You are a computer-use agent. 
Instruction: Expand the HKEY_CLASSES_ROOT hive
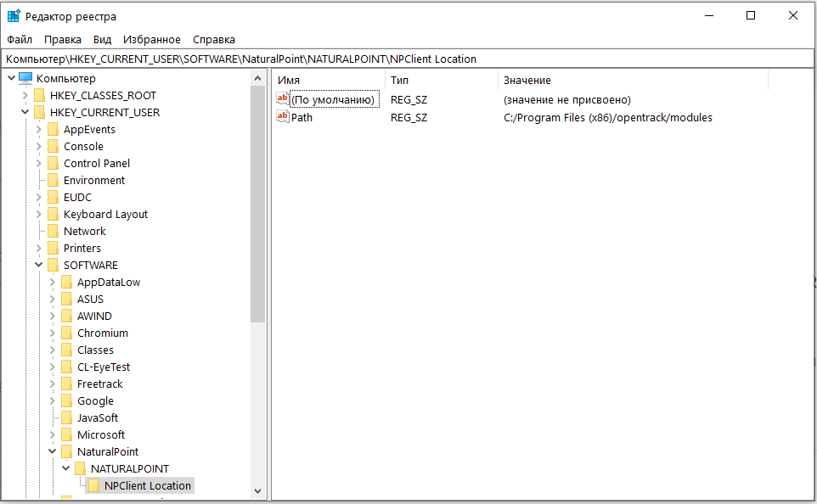pos(25,95)
